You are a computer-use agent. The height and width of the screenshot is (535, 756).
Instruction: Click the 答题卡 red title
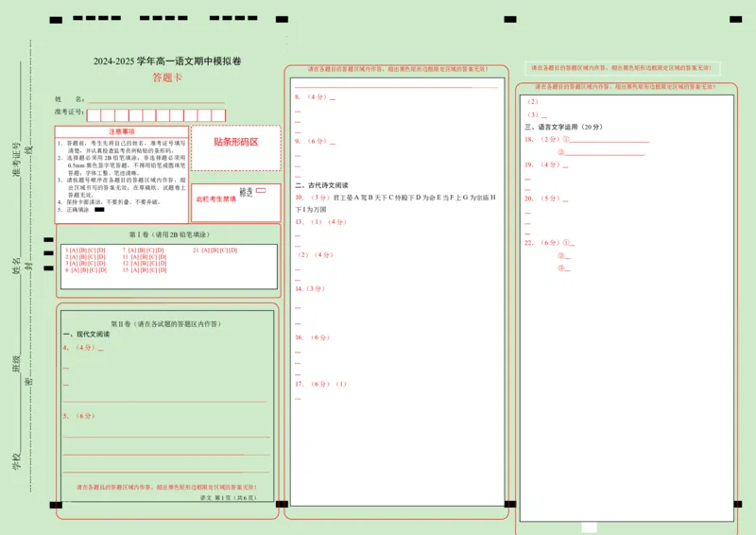(x=167, y=78)
